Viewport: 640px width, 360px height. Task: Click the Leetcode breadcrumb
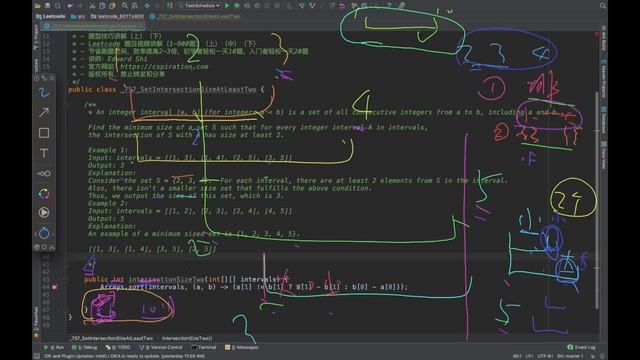pos(51,16)
